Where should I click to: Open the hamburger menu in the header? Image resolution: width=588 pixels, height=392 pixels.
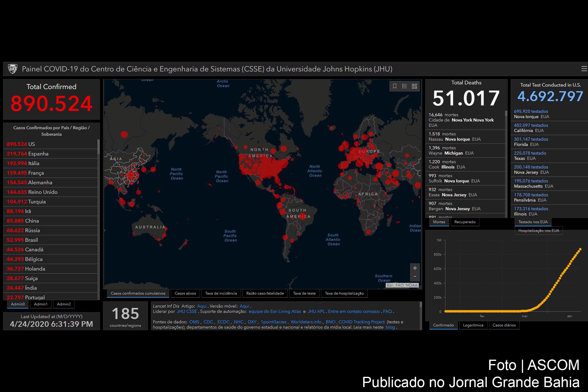(584, 69)
